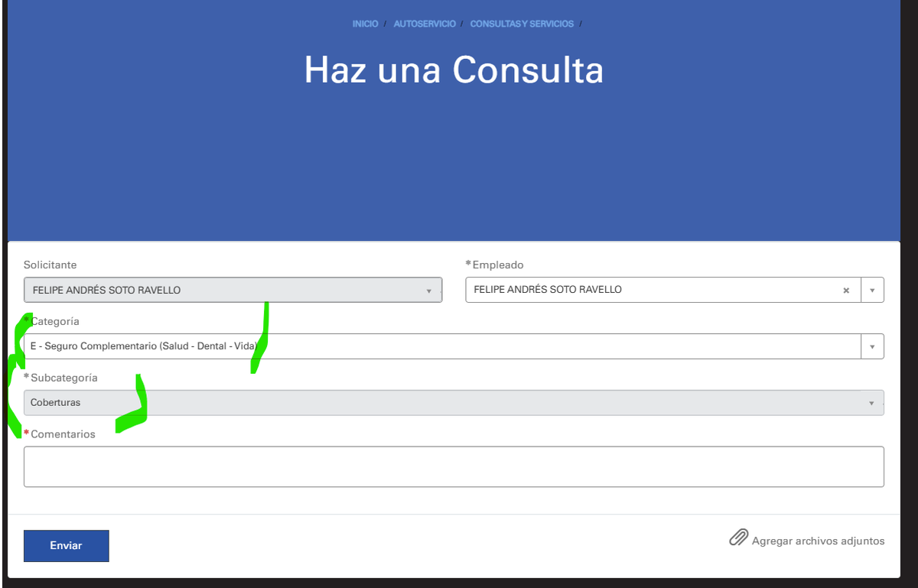Click the Enviar button

click(x=66, y=545)
